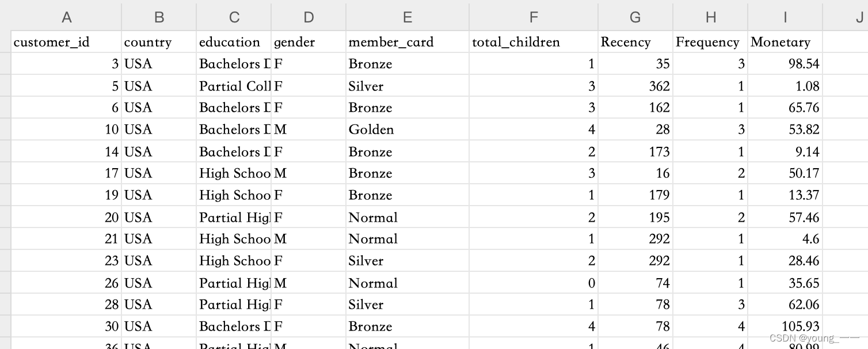Viewport: 868px width, 349px height.
Task: Click the Recency header cell
Action: (635, 42)
